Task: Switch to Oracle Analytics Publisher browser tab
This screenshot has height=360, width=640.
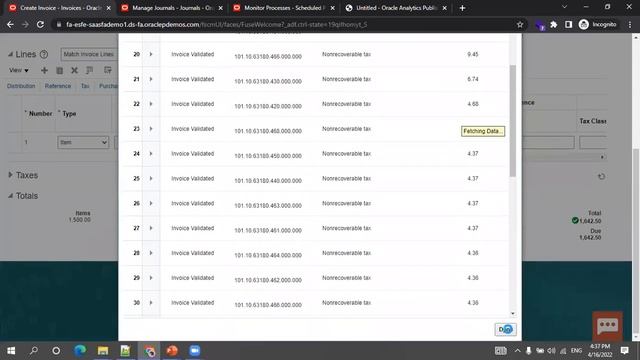Action: (395, 8)
